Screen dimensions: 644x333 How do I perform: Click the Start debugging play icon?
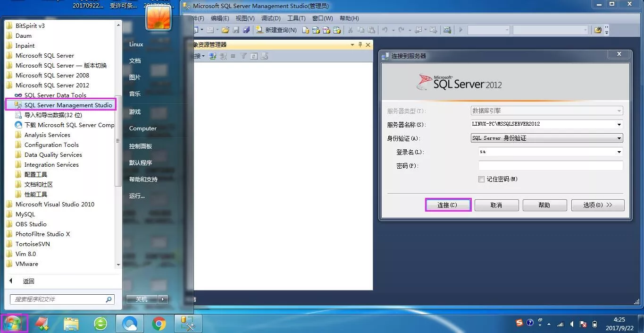click(x=461, y=30)
